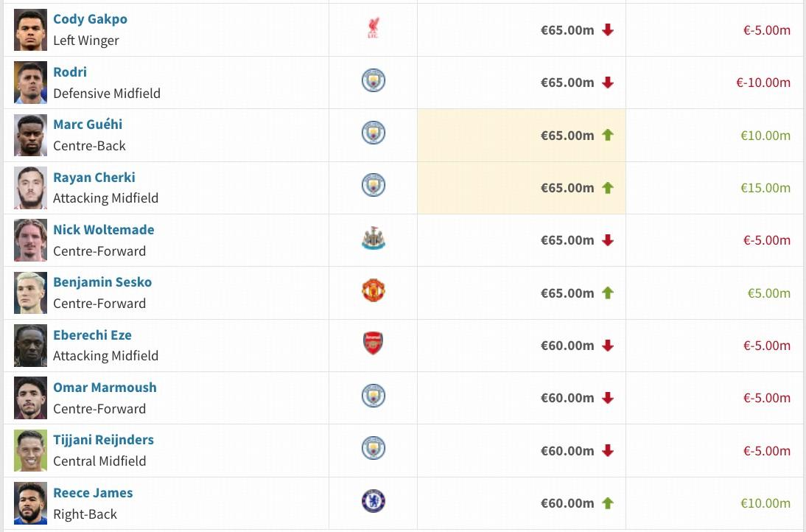Open Benjamin Sesko's player page
This screenshot has width=806, height=532.
(x=102, y=282)
